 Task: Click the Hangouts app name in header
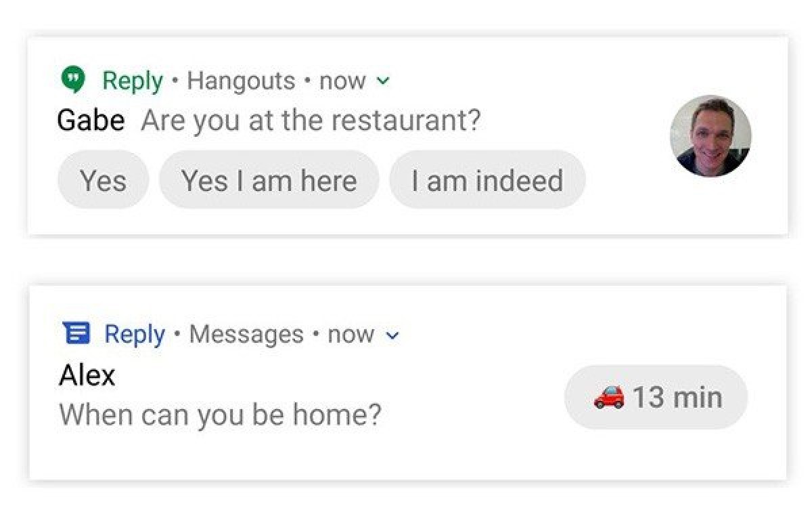click(x=241, y=81)
